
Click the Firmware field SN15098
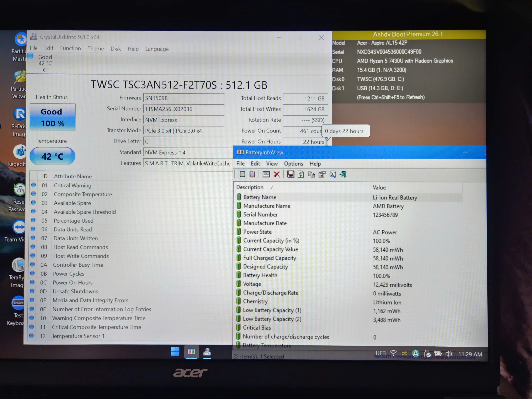(184, 98)
